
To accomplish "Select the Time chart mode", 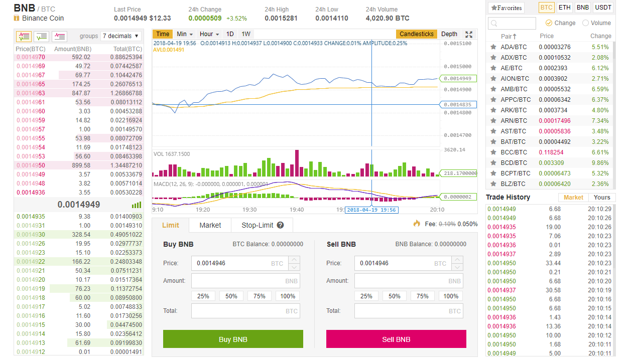I will click(x=163, y=34).
